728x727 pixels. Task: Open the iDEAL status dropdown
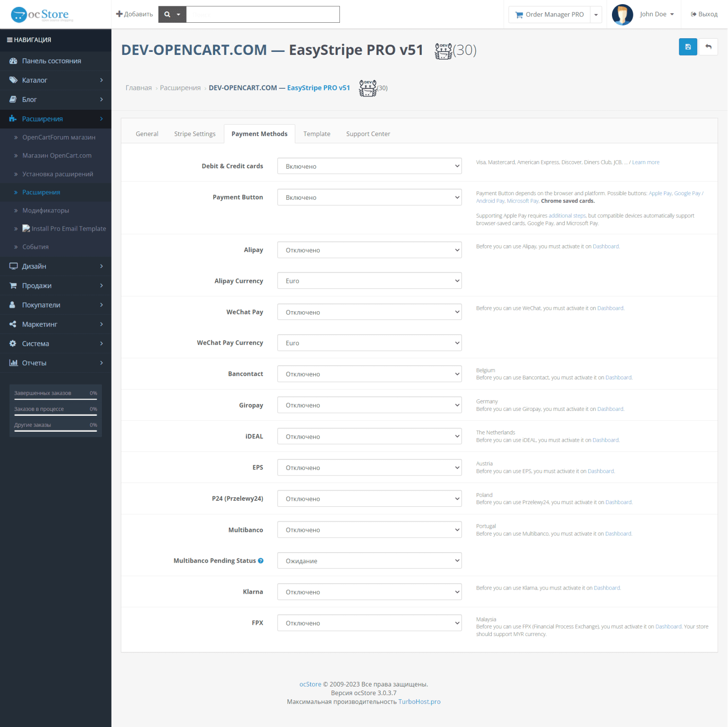point(369,436)
